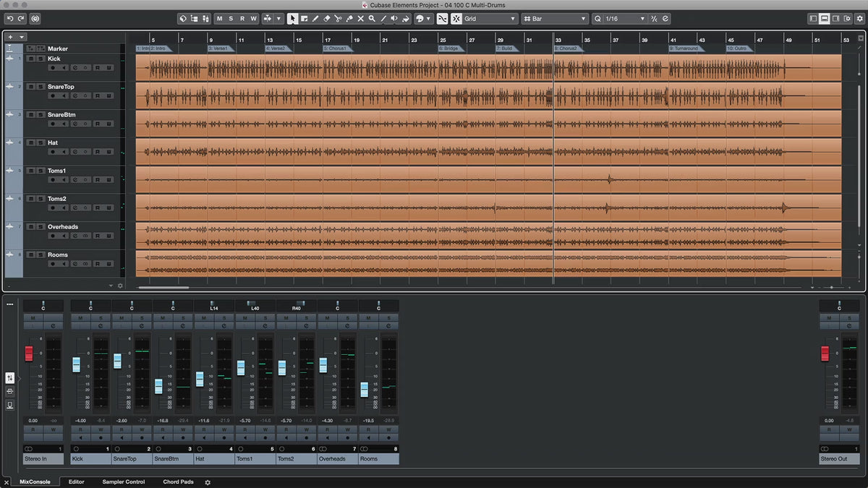Click the Add Track plus button
868x488 pixels.
pos(11,37)
